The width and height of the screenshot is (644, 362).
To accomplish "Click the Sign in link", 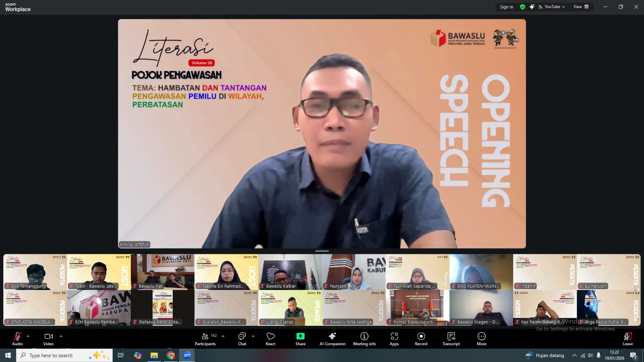I will [506, 6].
